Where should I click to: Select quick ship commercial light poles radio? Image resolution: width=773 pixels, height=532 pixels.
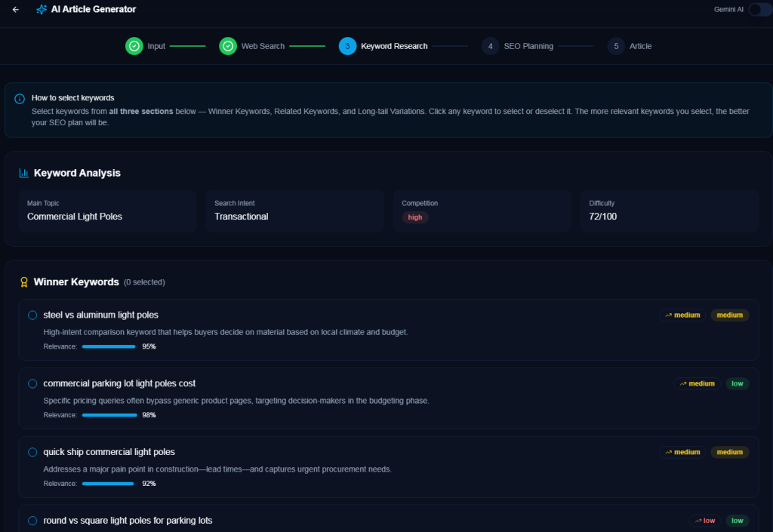click(x=32, y=452)
